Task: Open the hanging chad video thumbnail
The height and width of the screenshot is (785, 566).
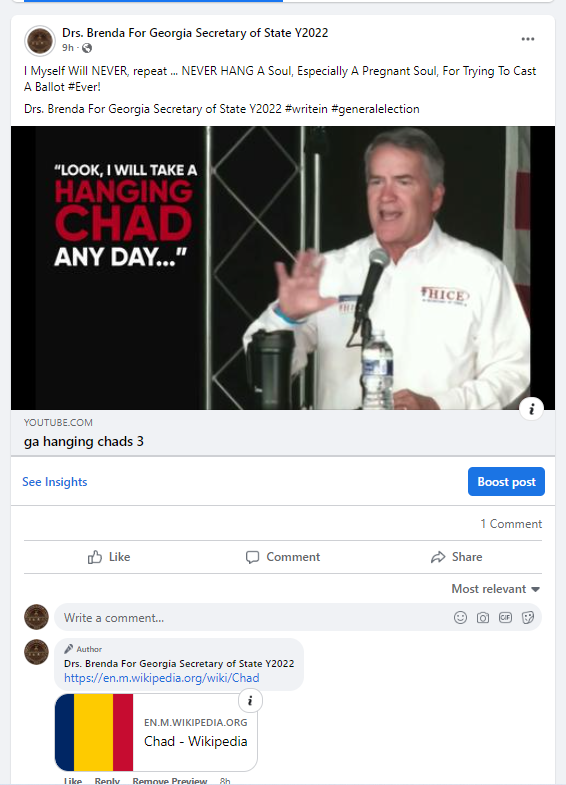Action: tap(283, 268)
